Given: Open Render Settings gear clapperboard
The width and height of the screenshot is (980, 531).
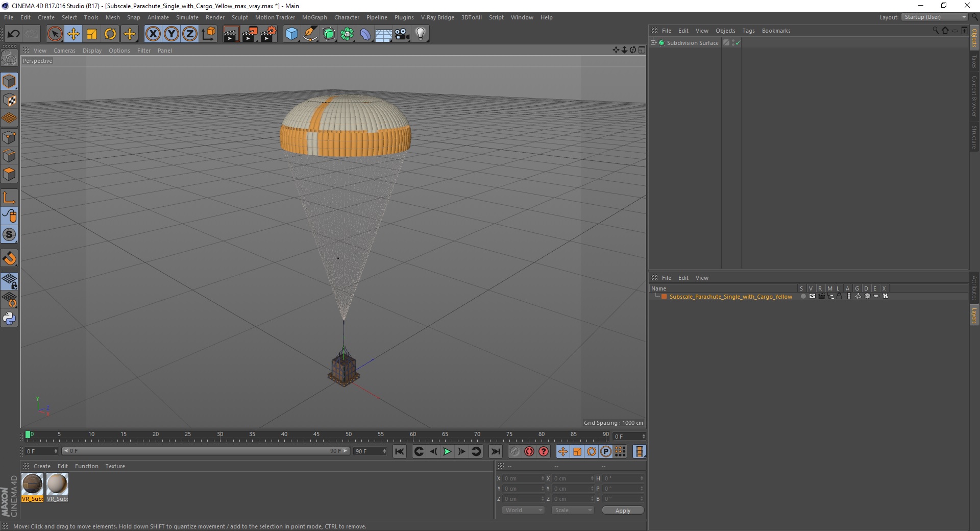Looking at the screenshot, I should pos(268,34).
